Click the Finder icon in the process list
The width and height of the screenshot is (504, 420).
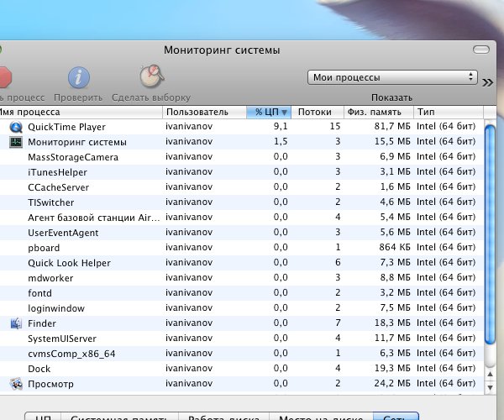point(16,323)
